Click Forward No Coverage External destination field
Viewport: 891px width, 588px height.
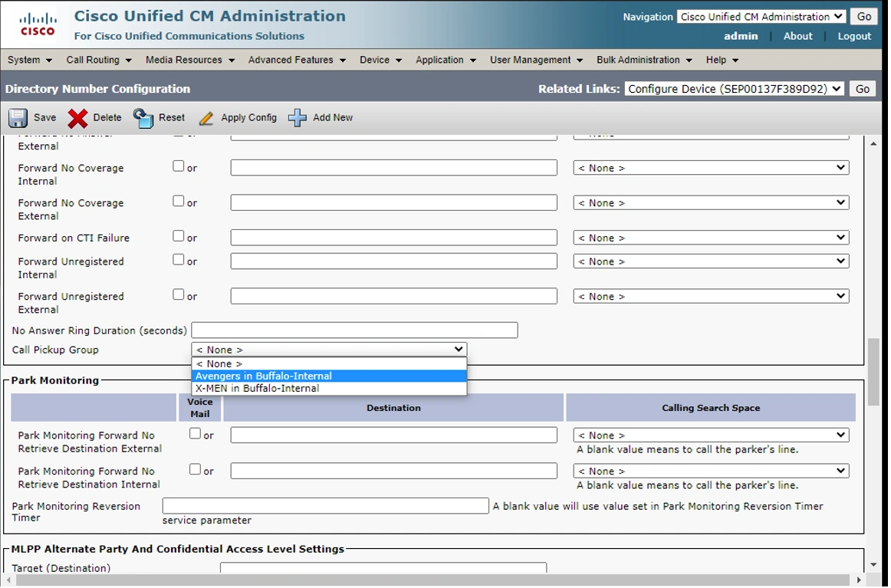tap(394, 202)
